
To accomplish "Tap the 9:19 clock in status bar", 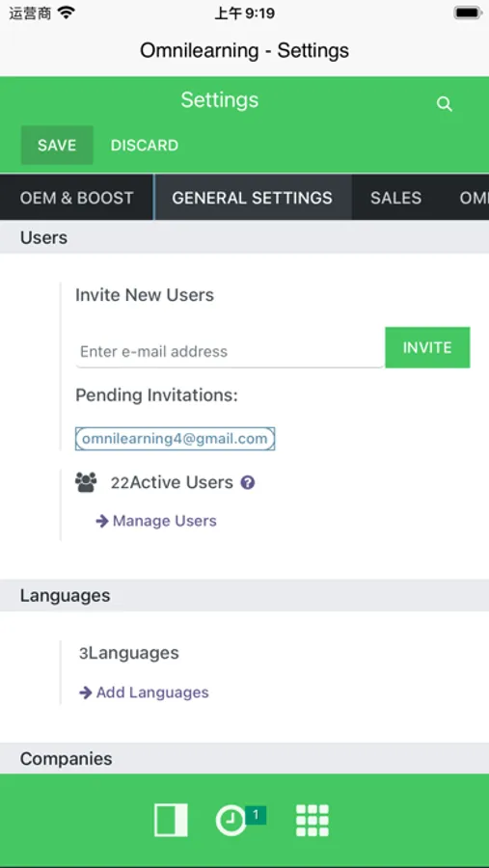I will 244,14.
